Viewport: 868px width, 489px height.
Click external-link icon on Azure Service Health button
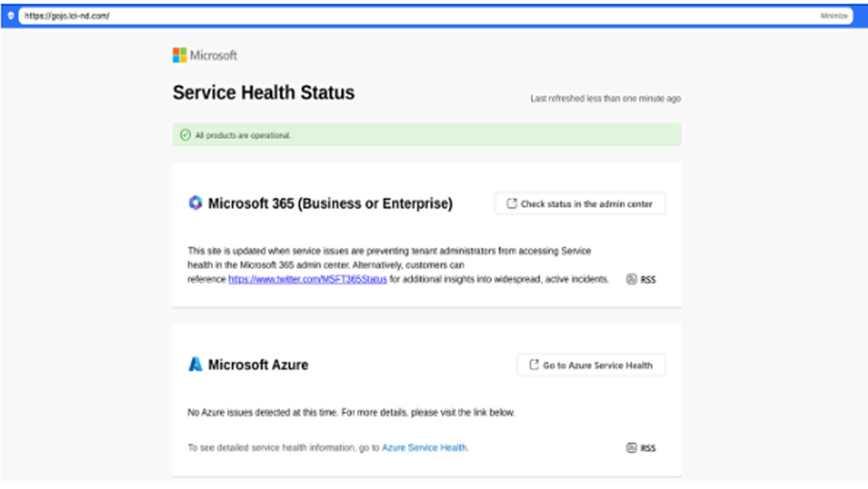click(534, 365)
